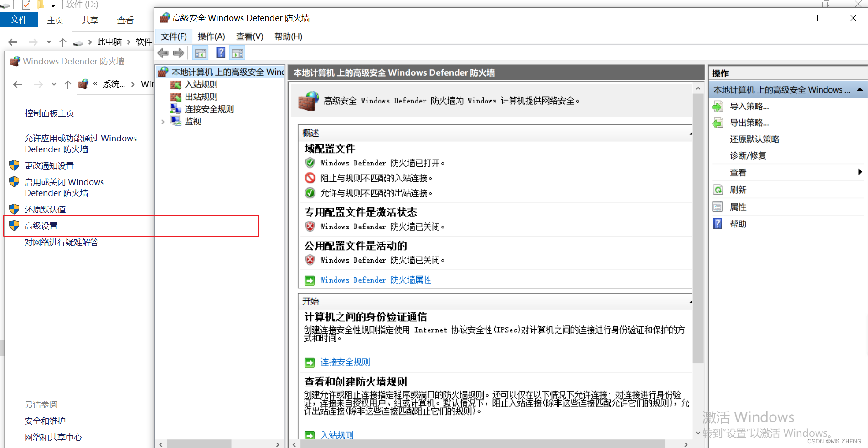Click center pane vertical scrollbar thumb

click(698, 228)
